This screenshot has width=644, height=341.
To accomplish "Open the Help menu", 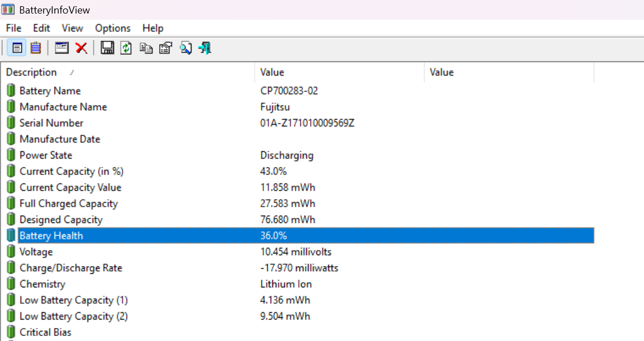I will coord(153,28).
